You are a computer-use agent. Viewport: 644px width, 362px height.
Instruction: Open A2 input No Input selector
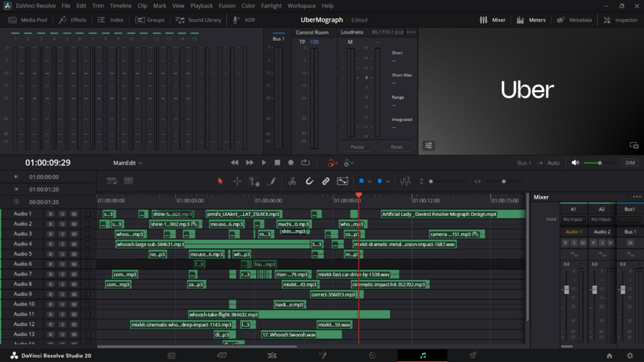click(601, 220)
